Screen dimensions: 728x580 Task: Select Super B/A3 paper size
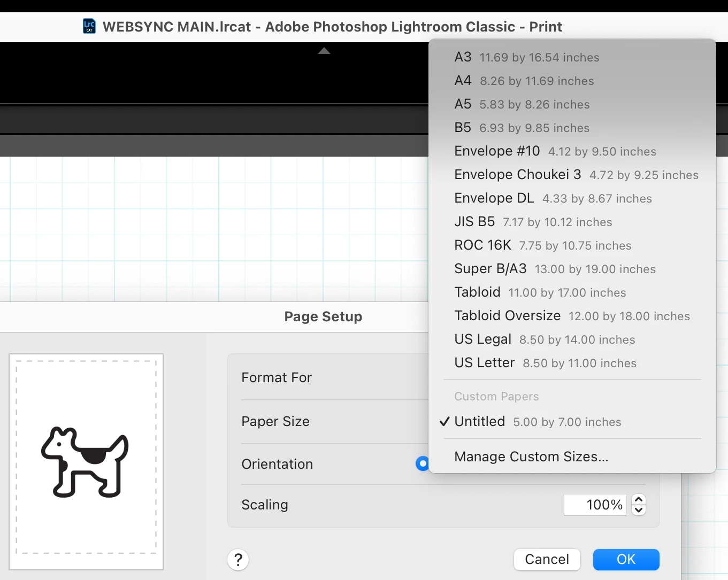click(x=572, y=269)
